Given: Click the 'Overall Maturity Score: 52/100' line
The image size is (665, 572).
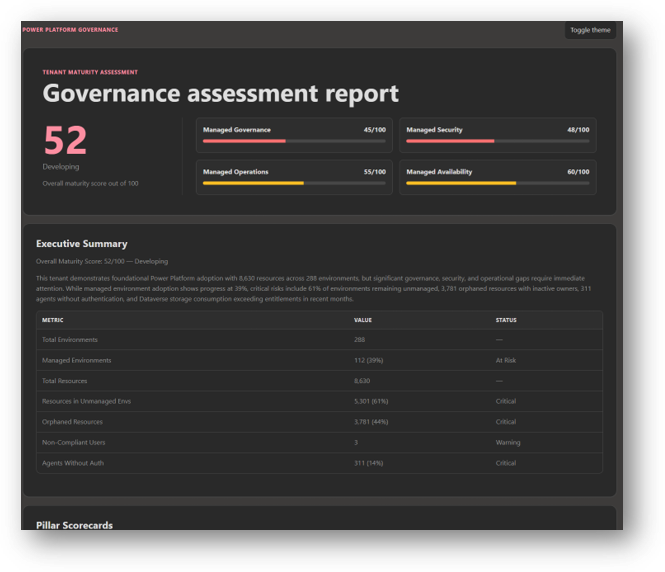Looking at the screenshot, I should [102, 261].
